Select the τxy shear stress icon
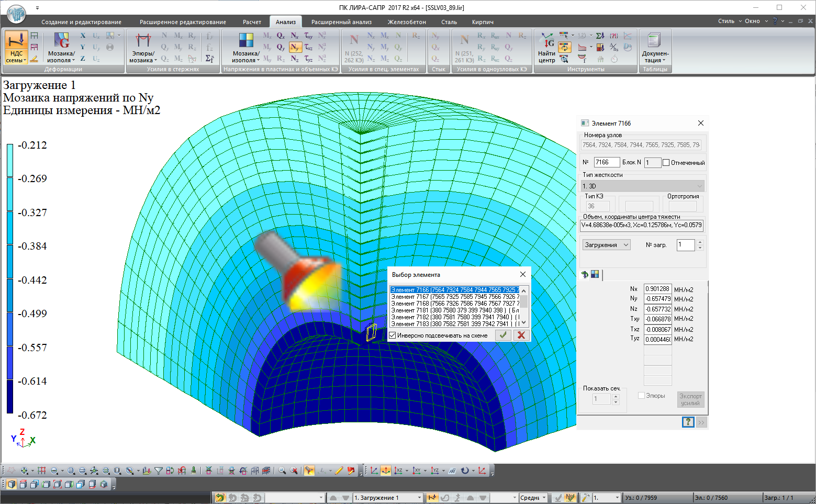This screenshot has width=816, height=504. 308,36
